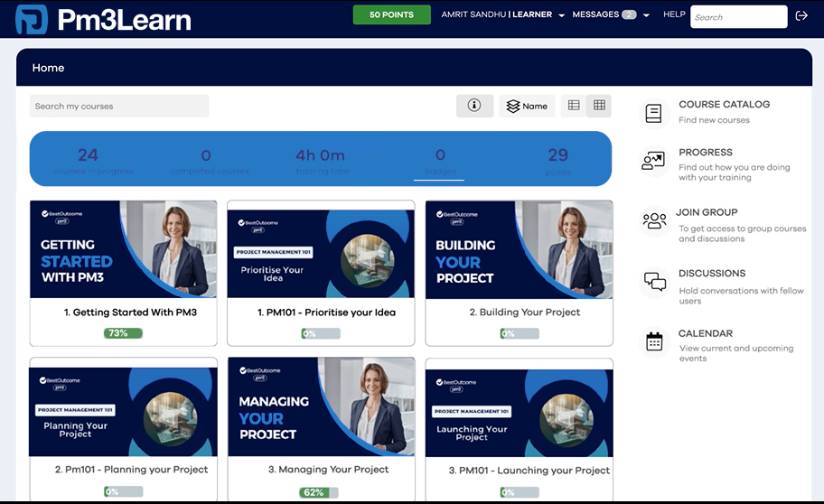The height and width of the screenshot is (504, 824).
Task: Click title '2. Building Your Project'
Action: (524, 313)
